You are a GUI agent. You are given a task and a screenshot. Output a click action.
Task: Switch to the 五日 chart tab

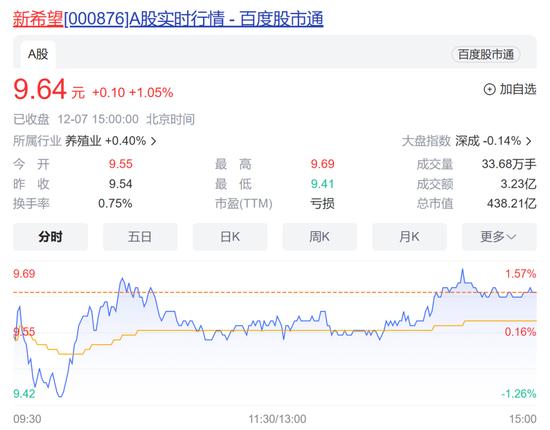coord(140,237)
